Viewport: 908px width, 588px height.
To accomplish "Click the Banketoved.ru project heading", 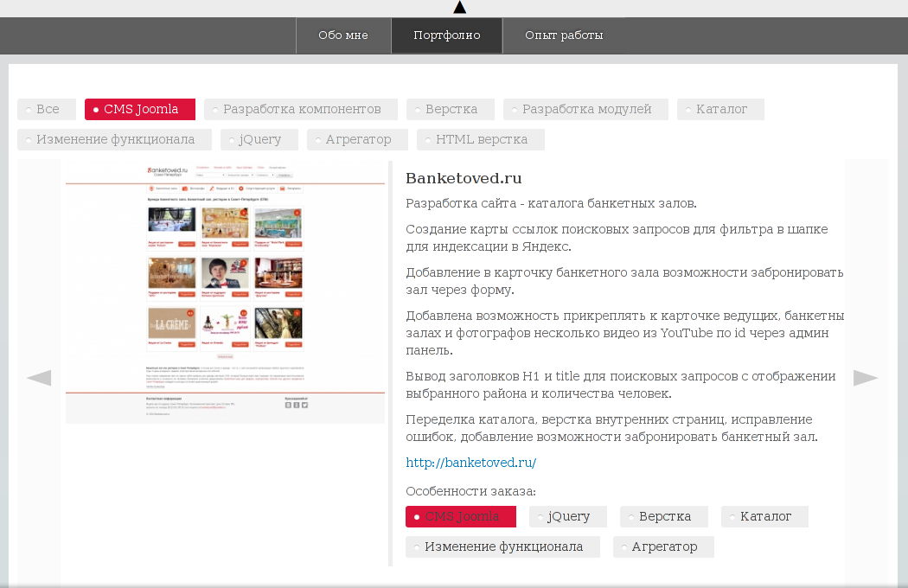I will tap(464, 179).
